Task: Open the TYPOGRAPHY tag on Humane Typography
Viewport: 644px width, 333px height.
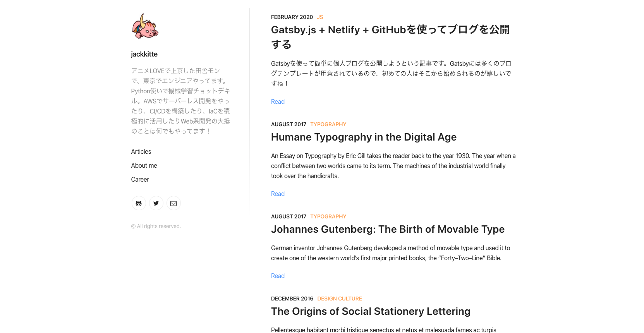Action: pyautogui.click(x=328, y=124)
